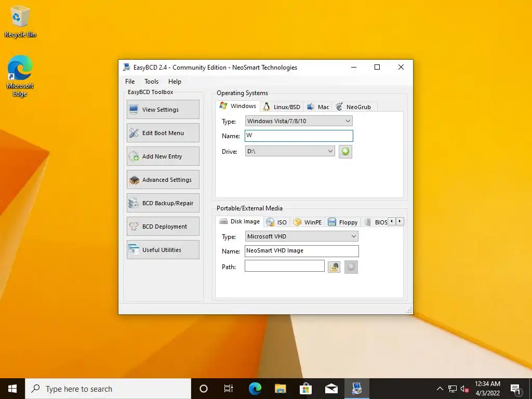Viewport: 532px width, 399px height.
Task: Click the browse icon next to Path
Action: [334, 267]
